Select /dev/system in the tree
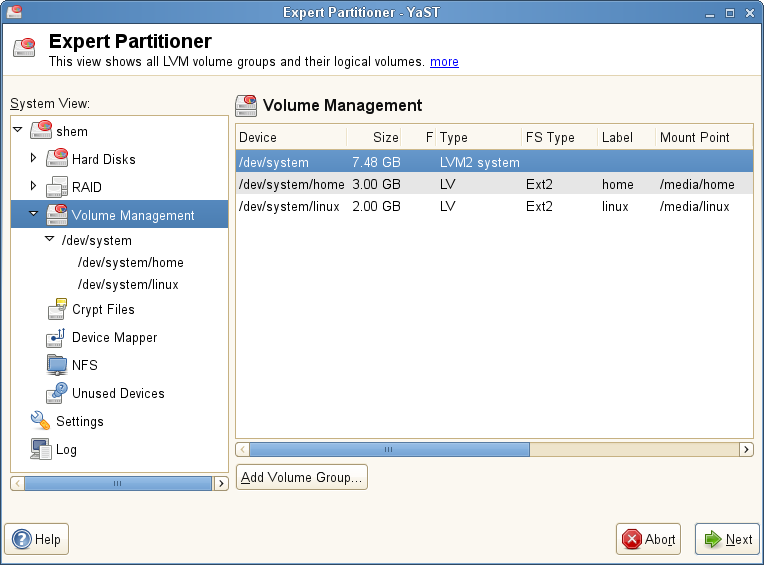The image size is (764, 565). pos(96,241)
